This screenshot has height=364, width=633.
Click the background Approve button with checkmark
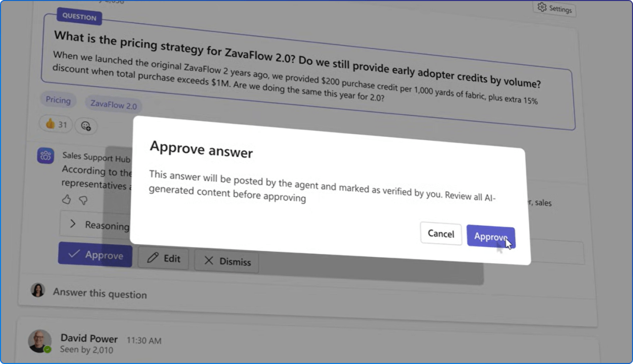pyautogui.click(x=95, y=255)
